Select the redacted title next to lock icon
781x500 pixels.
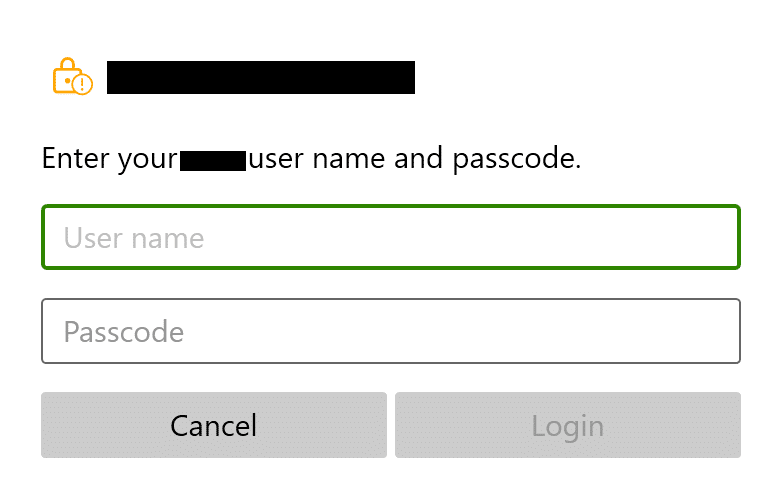(x=260, y=78)
